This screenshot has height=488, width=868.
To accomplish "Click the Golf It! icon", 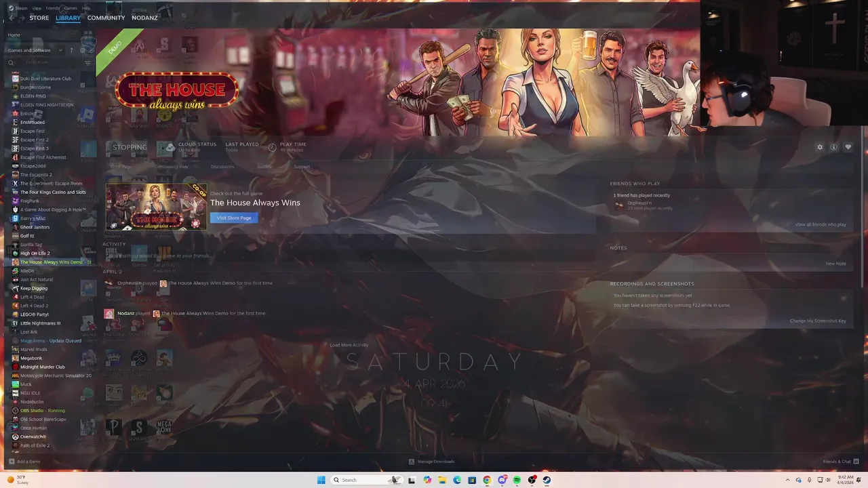I will (x=15, y=236).
